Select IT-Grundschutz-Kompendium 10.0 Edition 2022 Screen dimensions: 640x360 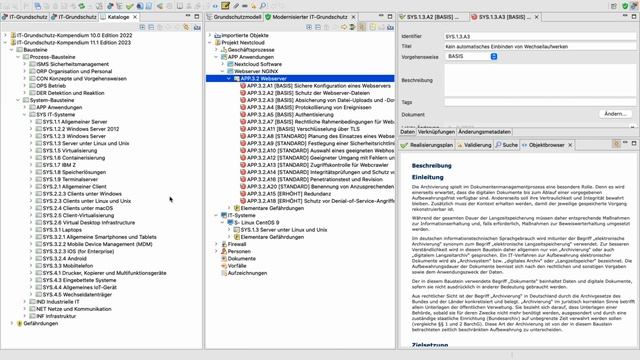coord(74,36)
